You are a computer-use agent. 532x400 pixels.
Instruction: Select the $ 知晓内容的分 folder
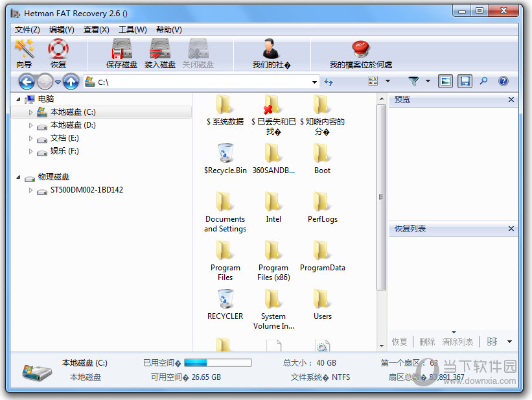(x=322, y=115)
